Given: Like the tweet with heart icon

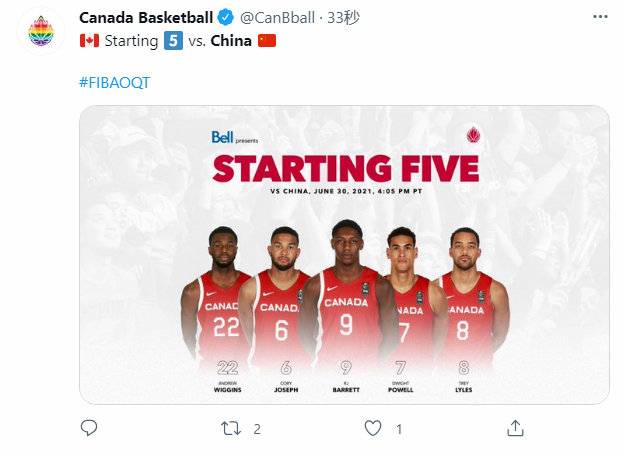Looking at the screenshot, I should tap(372, 428).
